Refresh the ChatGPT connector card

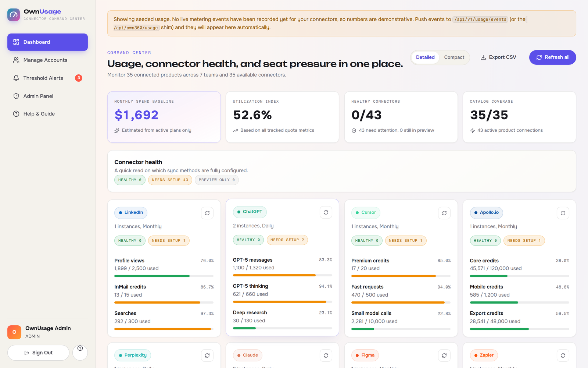[326, 212]
